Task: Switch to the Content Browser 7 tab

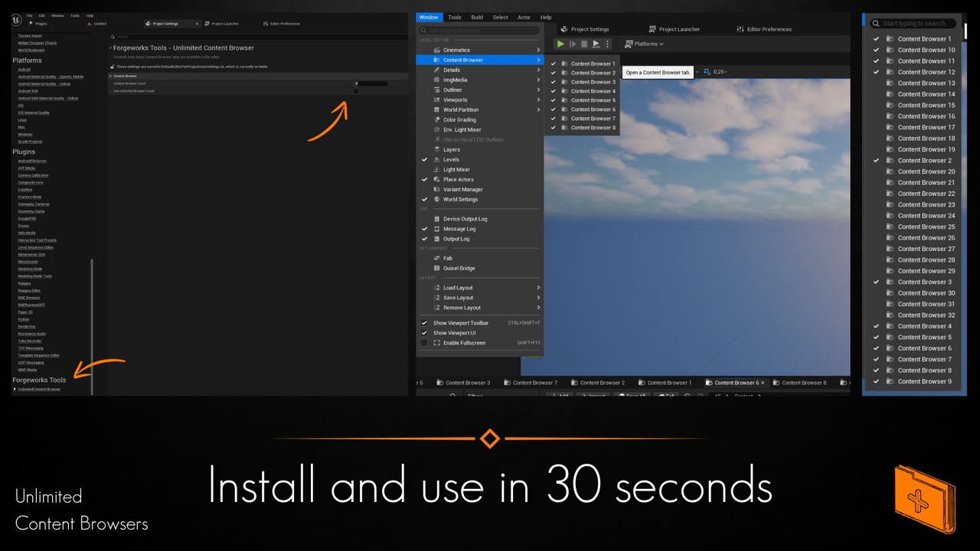Action: (532, 383)
